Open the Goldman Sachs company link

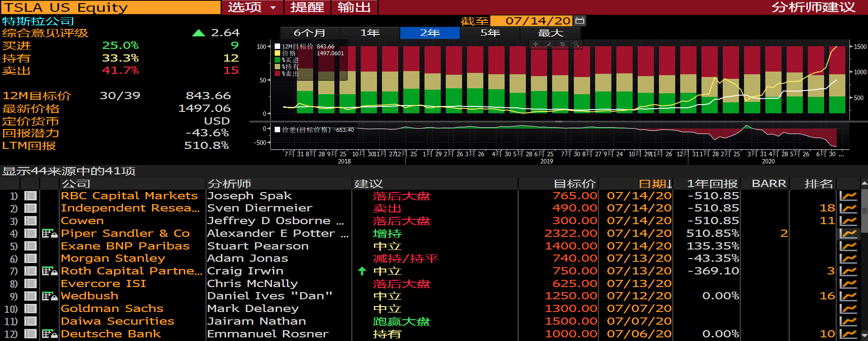point(112,308)
